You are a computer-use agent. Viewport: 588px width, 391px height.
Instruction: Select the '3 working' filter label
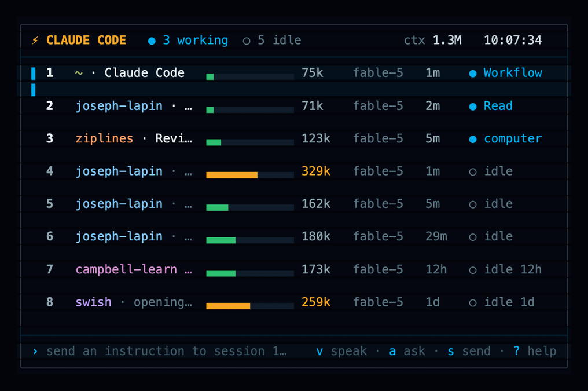click(x=195, y=40)
